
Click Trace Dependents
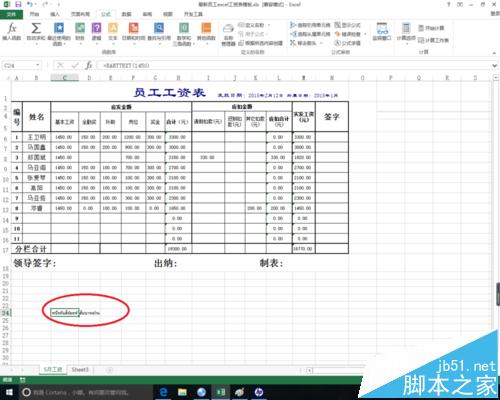click(x=310, y=34)
